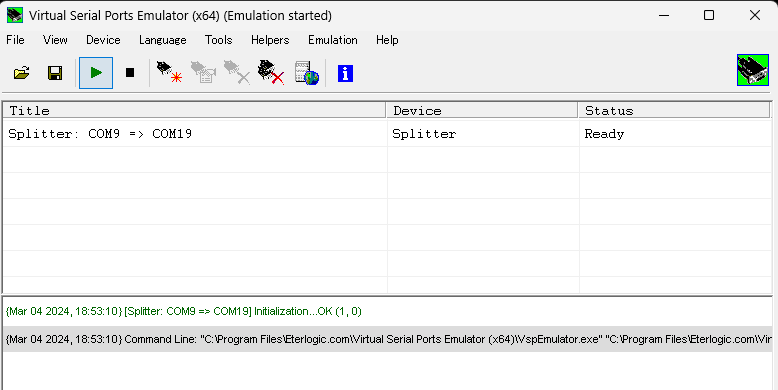This screenshot has width=778, height=390.
Task: Open the Language menu
Action: click(x=163, y=40)
